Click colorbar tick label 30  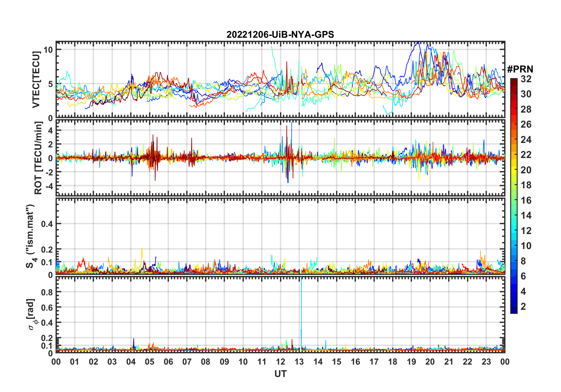click(526, 94)
